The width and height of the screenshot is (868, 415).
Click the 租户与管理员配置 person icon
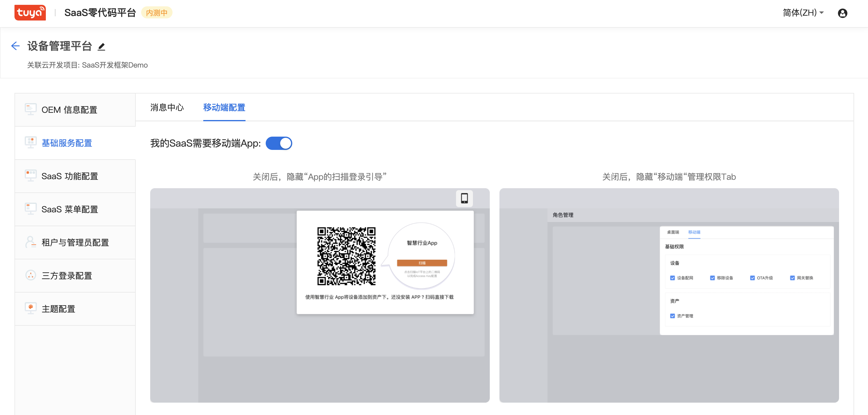[x=31, y=242]
